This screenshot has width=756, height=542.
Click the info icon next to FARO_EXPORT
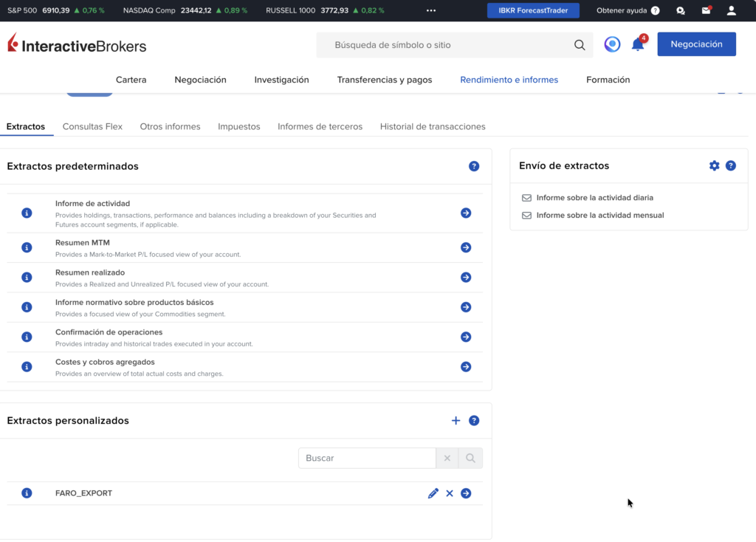click(27, 493)
